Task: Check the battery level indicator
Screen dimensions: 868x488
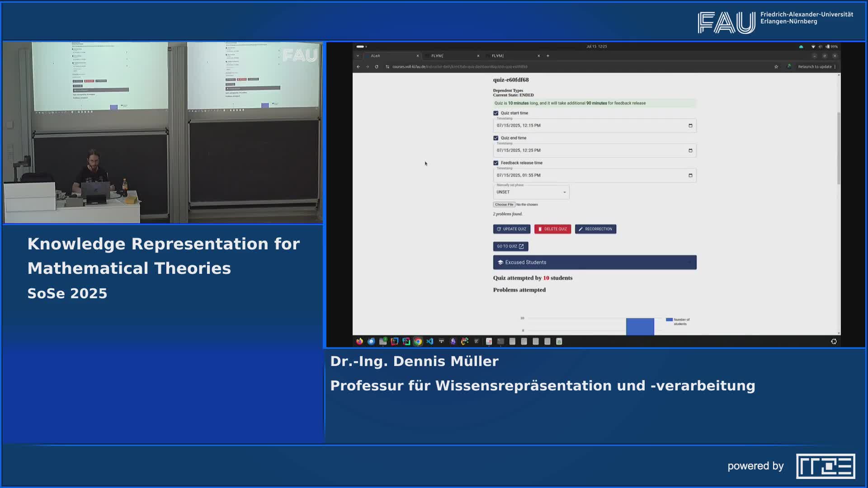Action: 831,46
